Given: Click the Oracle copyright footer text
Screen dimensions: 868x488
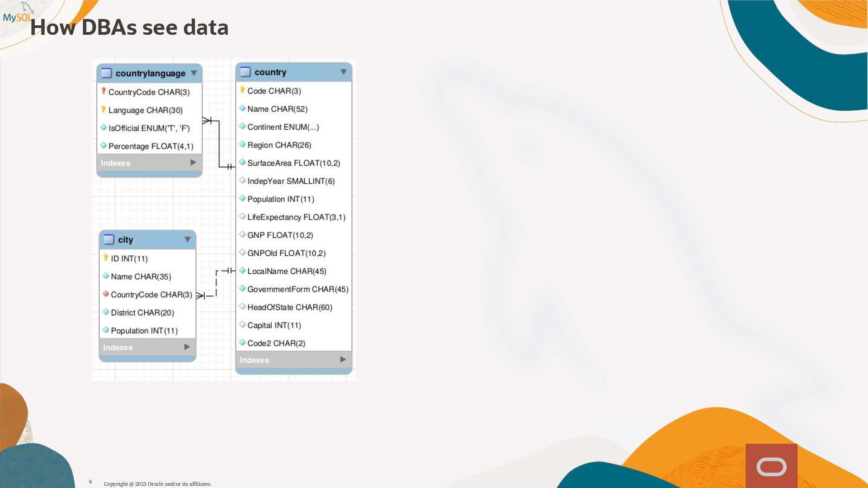Looking at the screenshot, I should coord(157,484).
